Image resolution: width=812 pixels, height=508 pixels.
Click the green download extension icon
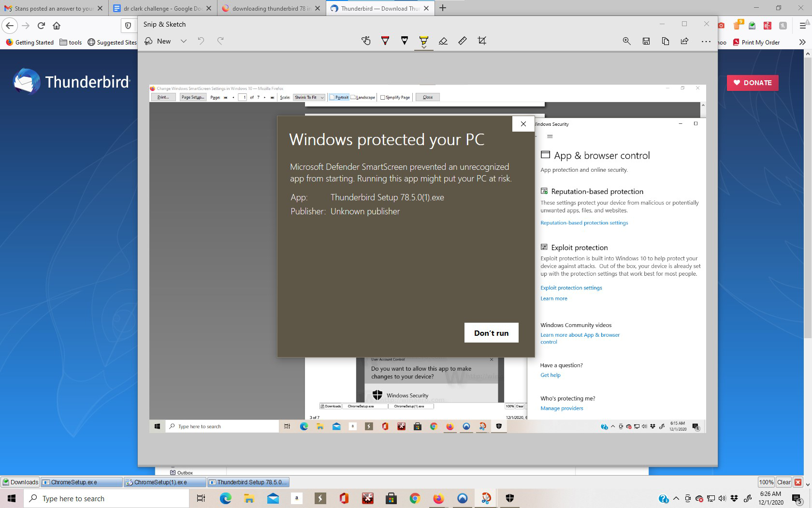click(752, 26)
